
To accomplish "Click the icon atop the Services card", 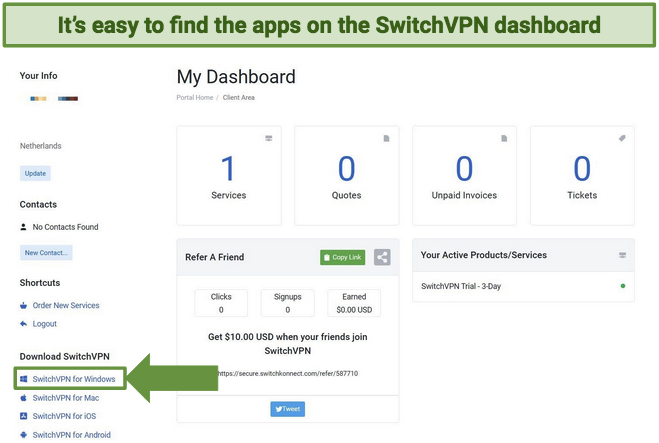I will click(269, 138).
